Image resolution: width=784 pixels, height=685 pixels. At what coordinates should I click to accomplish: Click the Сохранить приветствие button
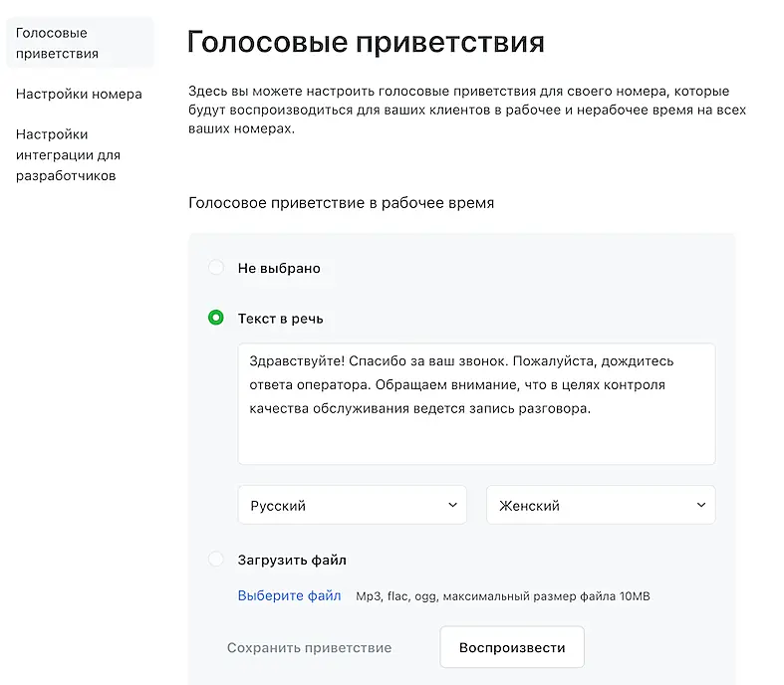pos(309,648)
